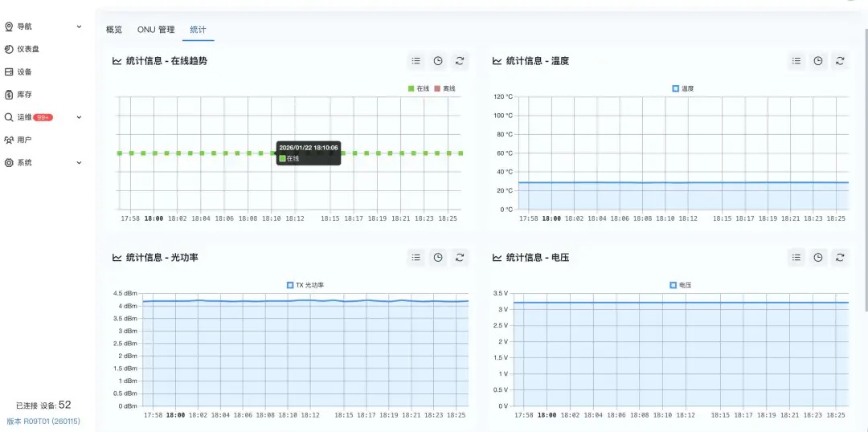This screenshot has width=868, height=432.
Task: Open 仪表盘 from the sidebar
Action: tap(28, 49)
